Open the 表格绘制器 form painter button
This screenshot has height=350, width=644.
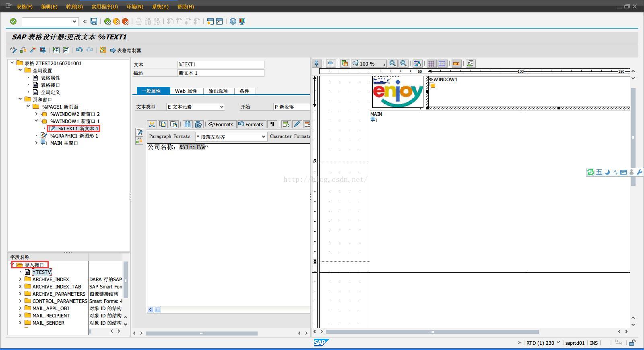point(126,50)
